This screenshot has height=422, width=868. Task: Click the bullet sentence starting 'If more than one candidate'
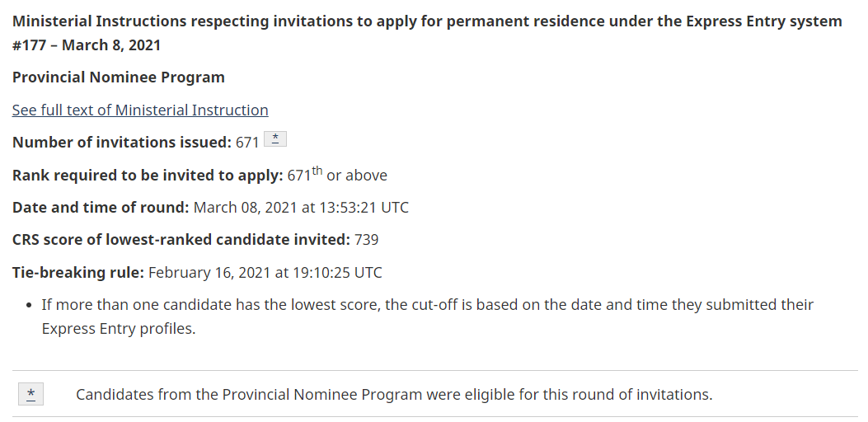coord(428,305)
